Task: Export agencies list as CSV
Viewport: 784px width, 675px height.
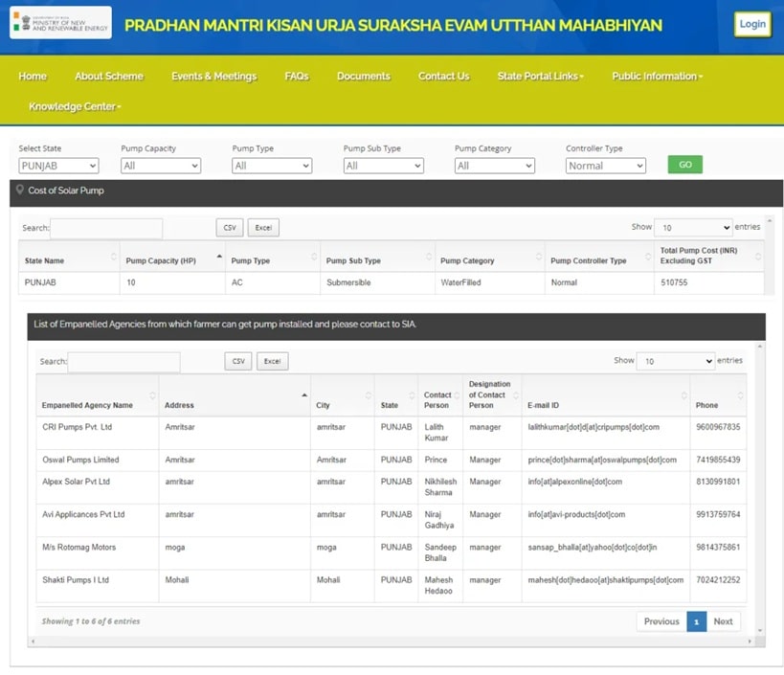Action: [x=238, y=361]
